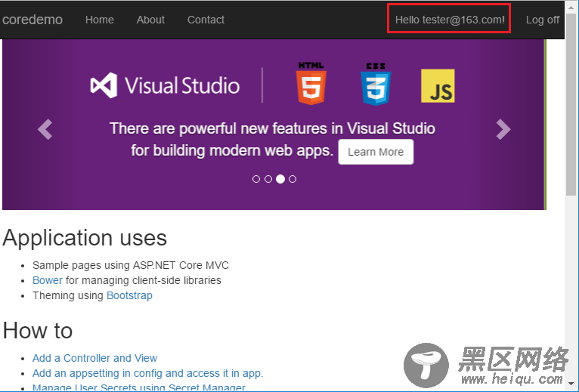This screenshot has width=579, height=392.
Task: Click the How to heading
Action: coord(37,330)
